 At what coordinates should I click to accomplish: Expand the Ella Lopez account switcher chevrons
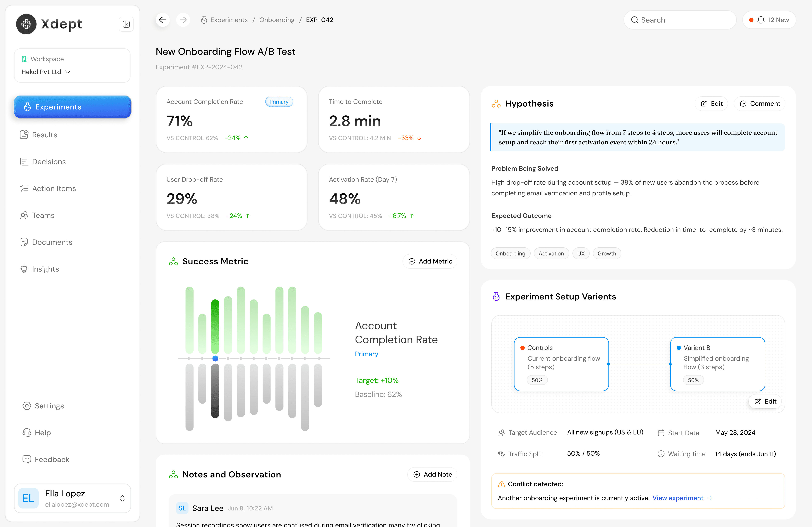[122, 498]
